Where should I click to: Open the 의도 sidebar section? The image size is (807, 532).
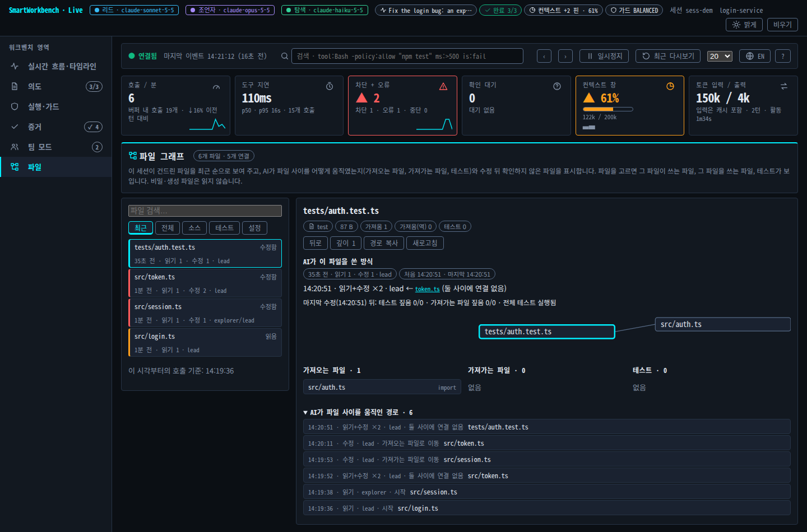coord(56,86)
